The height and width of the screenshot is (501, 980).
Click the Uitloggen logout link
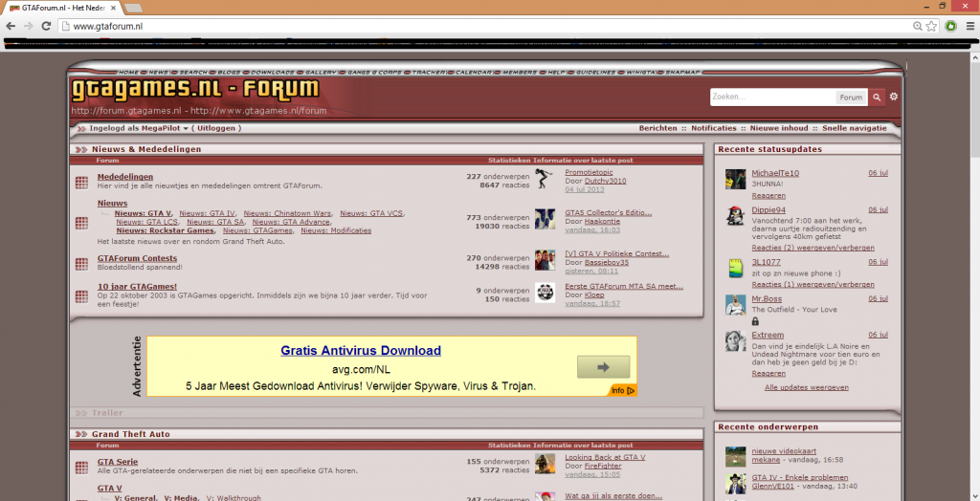[x=216, y=128]
